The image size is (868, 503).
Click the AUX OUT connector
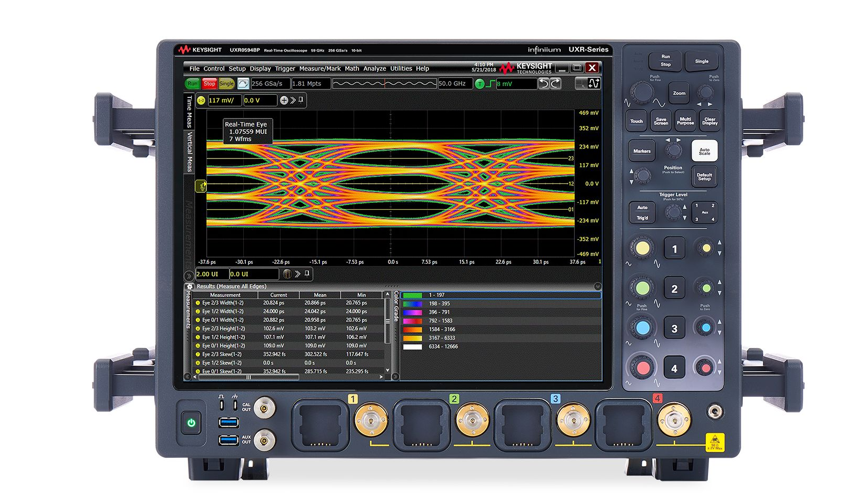point(264,440)
